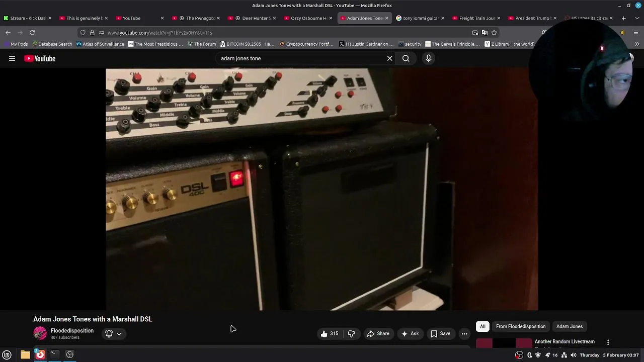Switch to the plain YouTube tab
The image size is (644, 362).
[140, 18]
